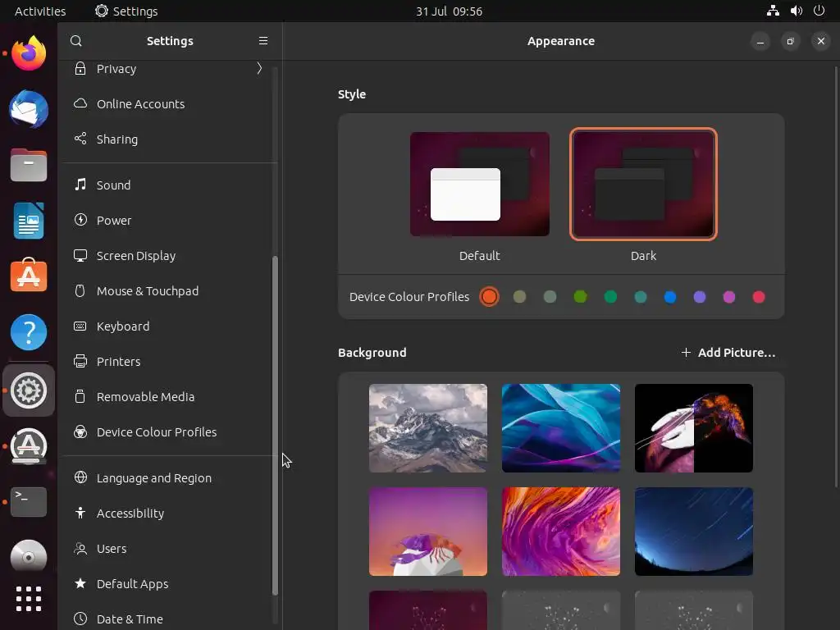Show Applications grid in the dock
Screen dimensions: 840x630
29,599
